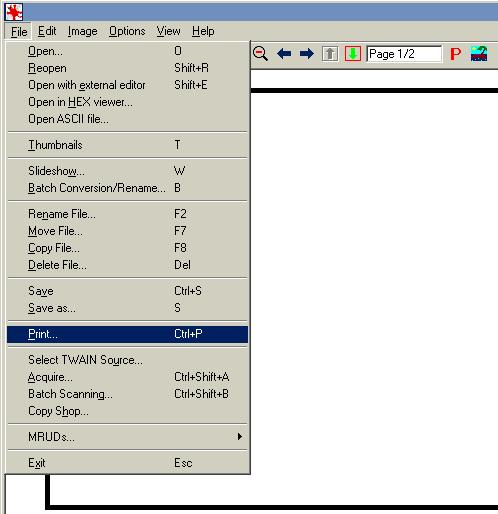The height and width of the screenshot is (514, 498).
Task: Select Save as... menu item
Action: 127,308
